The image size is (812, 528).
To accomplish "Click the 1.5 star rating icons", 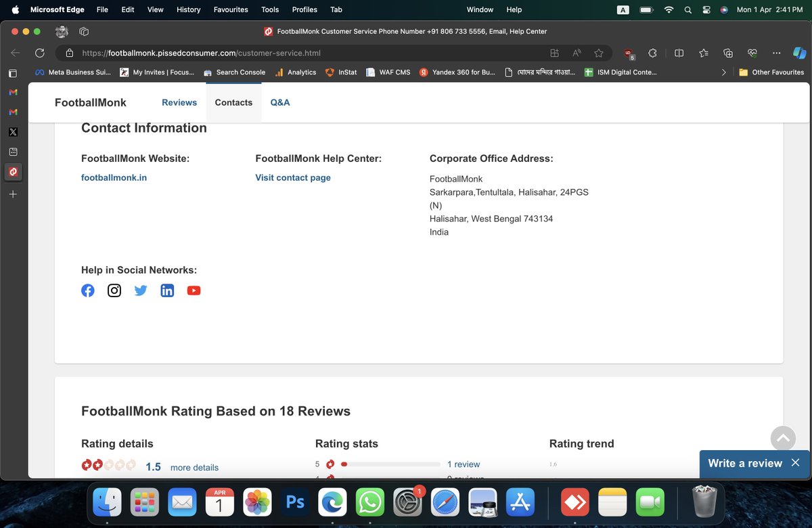I will click(x=109, y=465).
